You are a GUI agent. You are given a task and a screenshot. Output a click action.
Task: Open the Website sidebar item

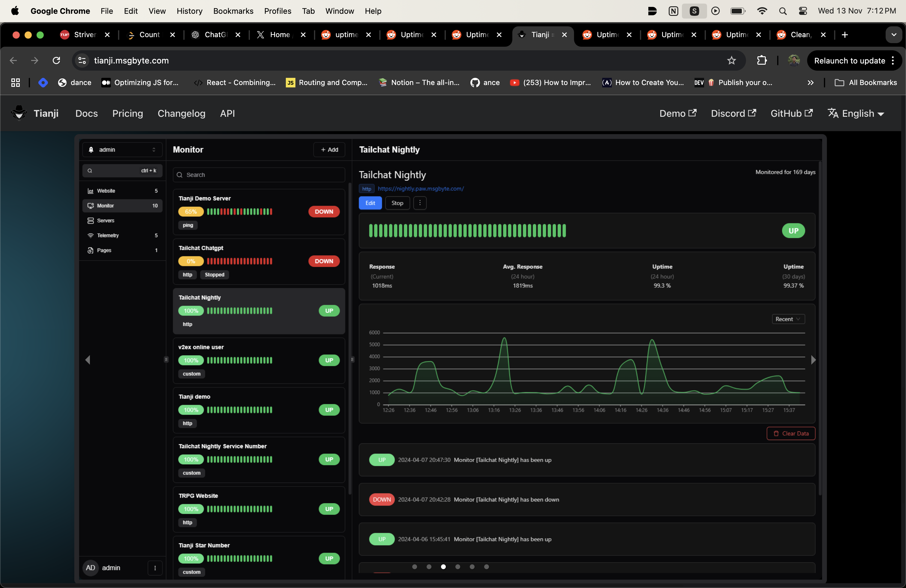coord(122,190)
